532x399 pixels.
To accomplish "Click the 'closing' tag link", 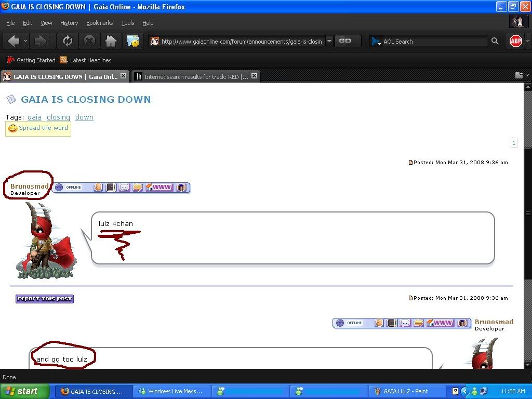I will (58, 117).
